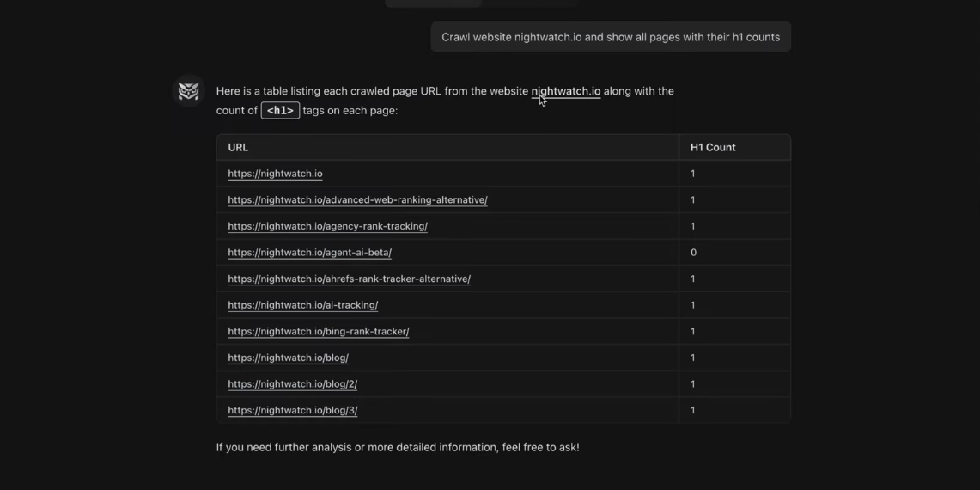Open the nightwatch.io link in the response text
Image resolution: width=980 pixels, height=490 pixels.
click(x=565, y=91)
